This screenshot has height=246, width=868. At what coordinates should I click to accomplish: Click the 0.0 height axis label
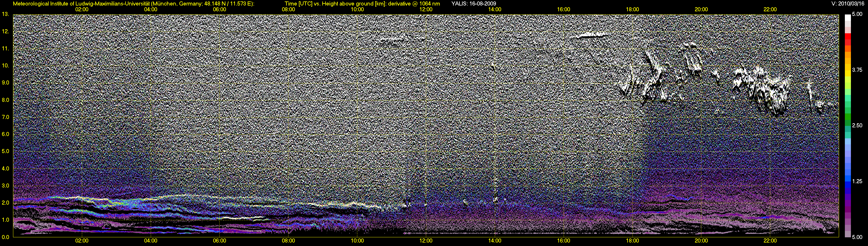5,237
